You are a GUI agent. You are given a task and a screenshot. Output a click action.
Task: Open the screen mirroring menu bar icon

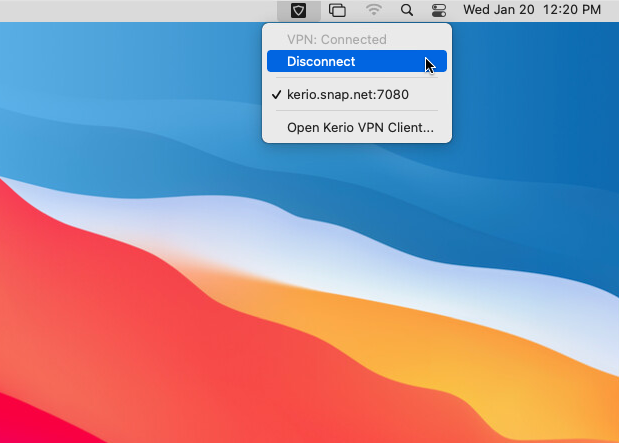[x=337, y=10]
